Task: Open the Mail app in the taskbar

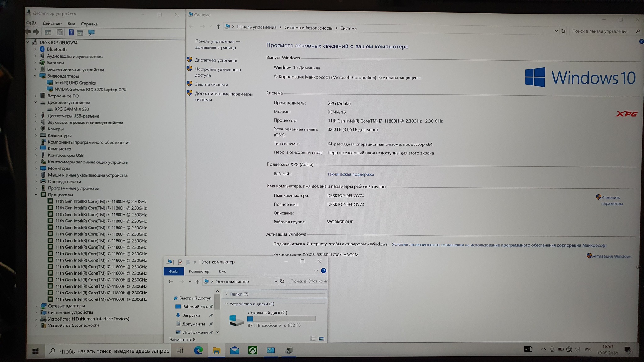Action: point(235,350)
